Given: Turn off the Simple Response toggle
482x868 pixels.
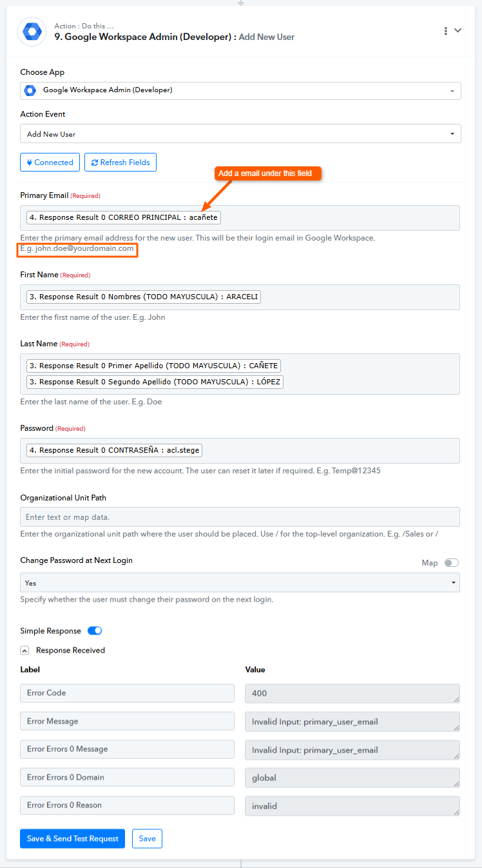Looking at the screenshot, I should pyautogui.click(x=95, y=631).
